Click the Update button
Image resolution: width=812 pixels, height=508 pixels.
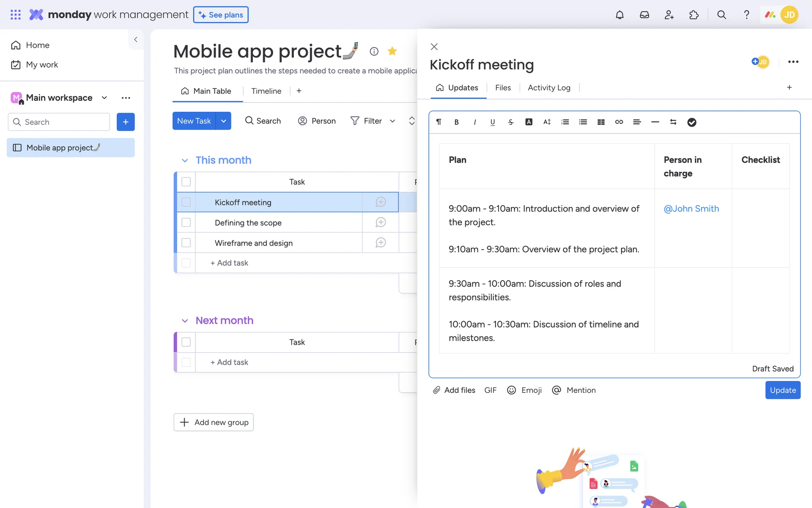782,390
